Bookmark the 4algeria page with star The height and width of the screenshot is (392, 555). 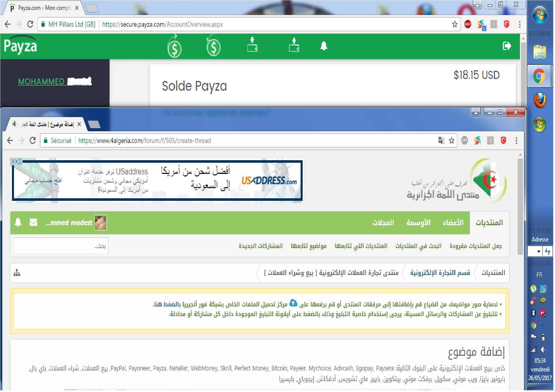(452, 140)
